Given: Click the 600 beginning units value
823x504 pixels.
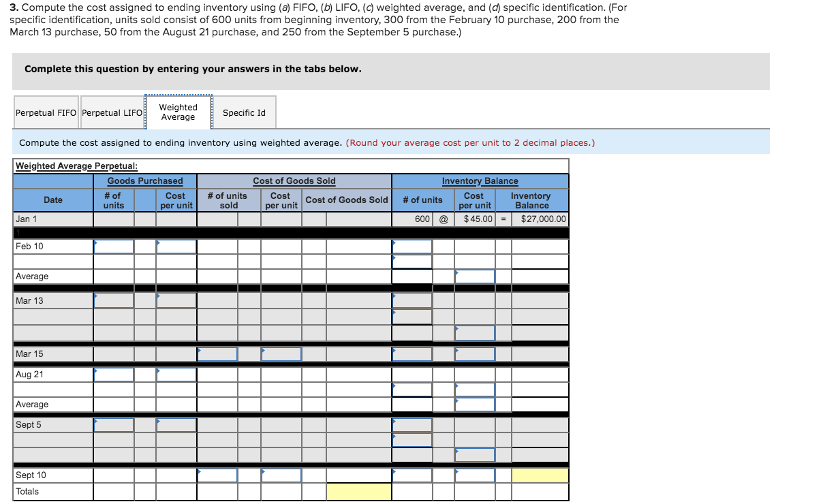Looking at the screenshot, I should coord(422,219).
